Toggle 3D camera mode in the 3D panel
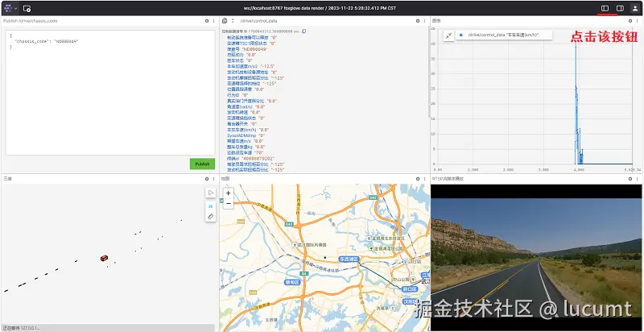 tap(210, 205)
